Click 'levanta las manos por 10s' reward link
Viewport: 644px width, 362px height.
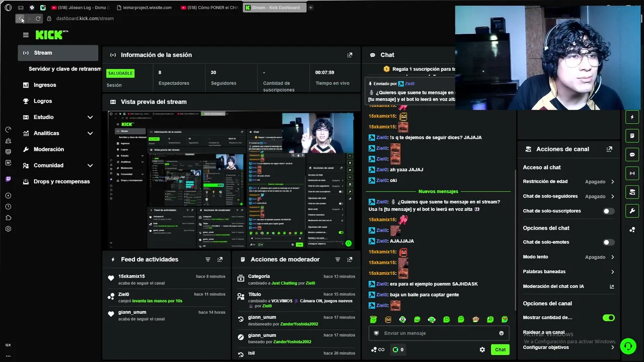pyautogui.click(x=157, y=301)
